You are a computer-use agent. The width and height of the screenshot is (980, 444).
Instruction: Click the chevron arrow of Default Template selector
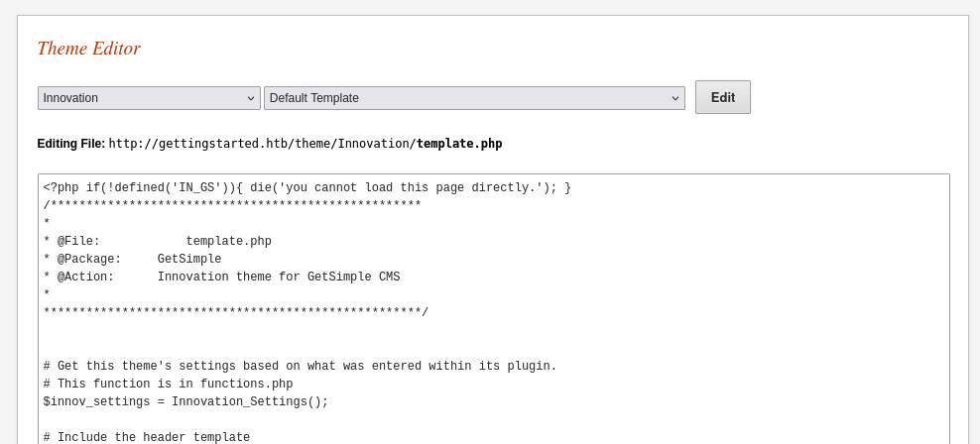point(675,99)
